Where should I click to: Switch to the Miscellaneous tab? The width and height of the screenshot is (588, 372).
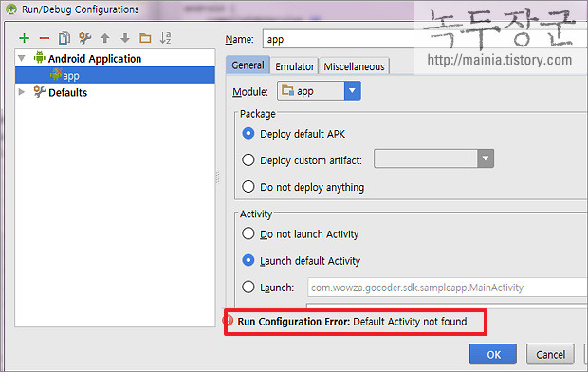354,66
